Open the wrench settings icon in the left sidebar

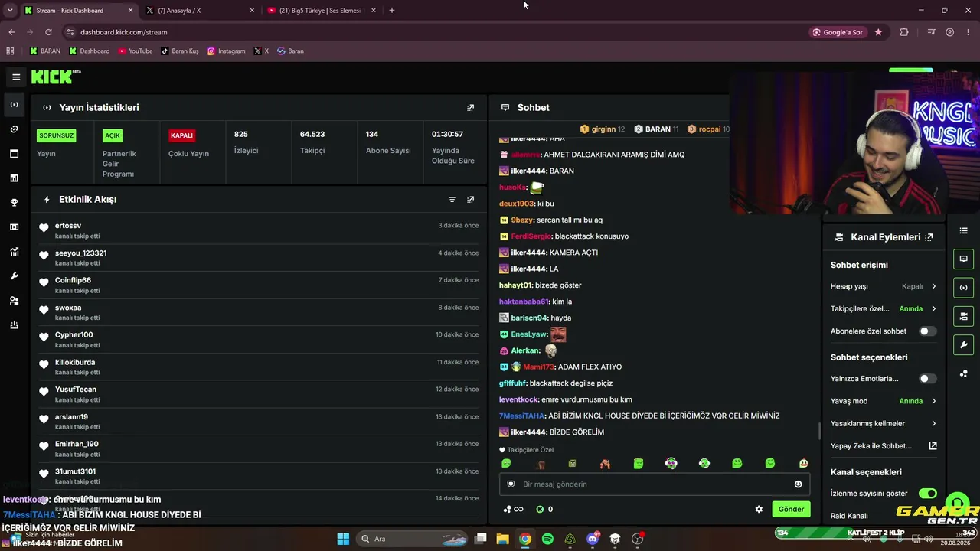[14, 276]
